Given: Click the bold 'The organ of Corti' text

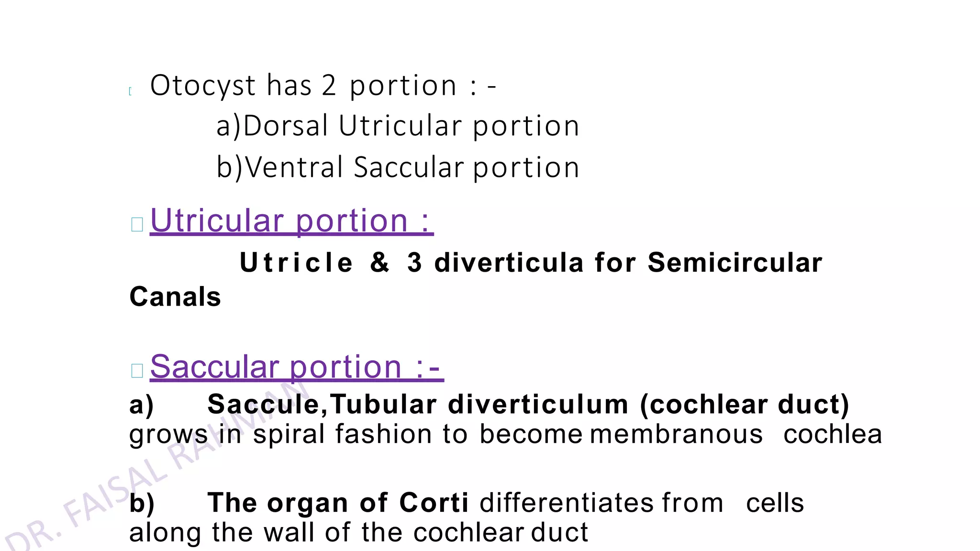Looking at the screenshot, I should pos(338,503).
